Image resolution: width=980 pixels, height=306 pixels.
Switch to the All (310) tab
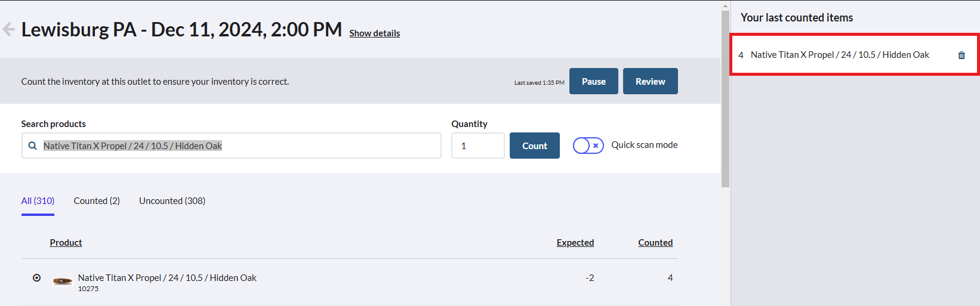pyautogui.click(x=38, y=201)
